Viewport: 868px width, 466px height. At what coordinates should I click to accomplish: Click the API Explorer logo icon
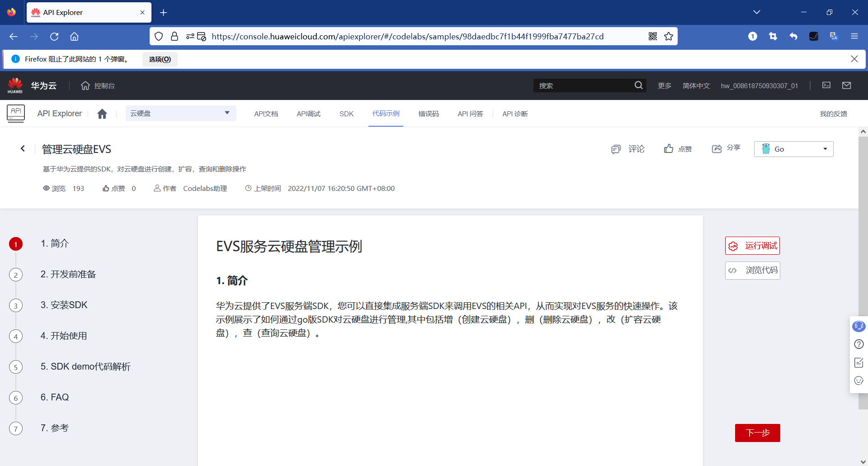(16, 113)
